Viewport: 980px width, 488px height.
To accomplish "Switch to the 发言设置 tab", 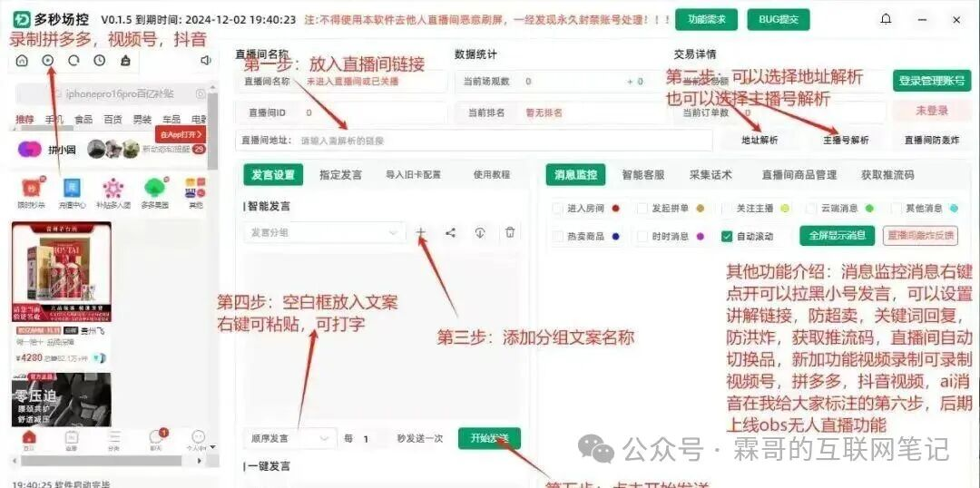I will click(273, 175).
